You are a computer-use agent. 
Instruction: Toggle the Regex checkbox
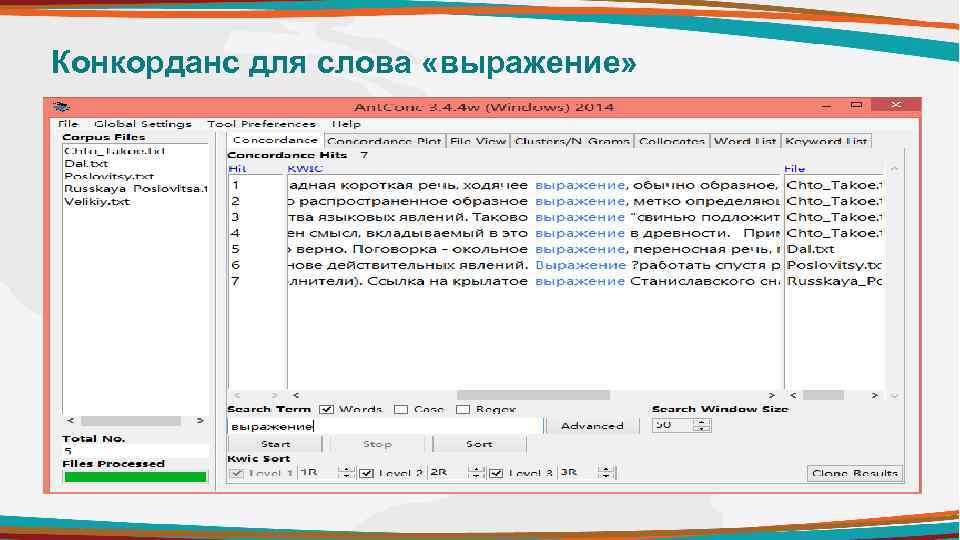click(x=463, y=409)
